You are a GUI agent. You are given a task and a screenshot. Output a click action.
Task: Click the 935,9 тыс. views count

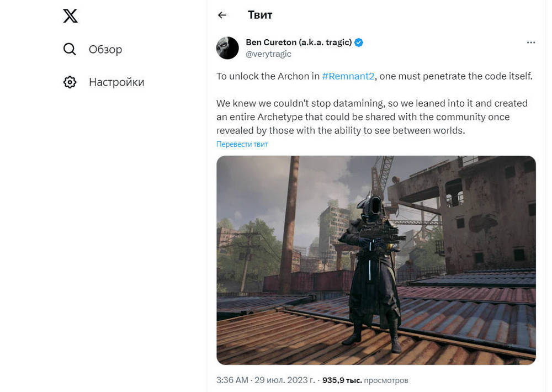click(342, 380)
